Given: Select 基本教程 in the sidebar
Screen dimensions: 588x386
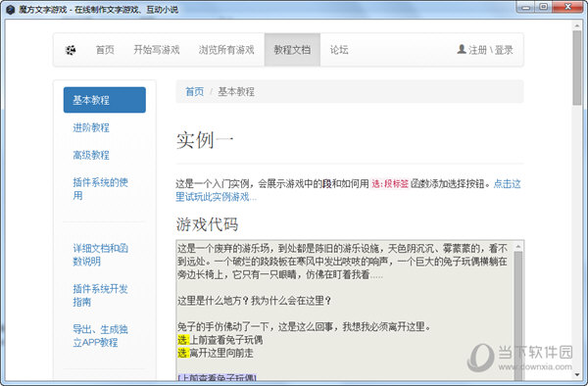Looking at the screenshot, I should pos(105,100).
